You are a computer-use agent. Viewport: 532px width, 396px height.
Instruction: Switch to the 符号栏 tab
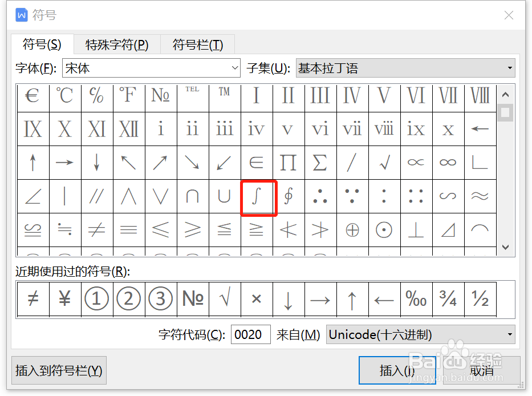pos(197,44)
